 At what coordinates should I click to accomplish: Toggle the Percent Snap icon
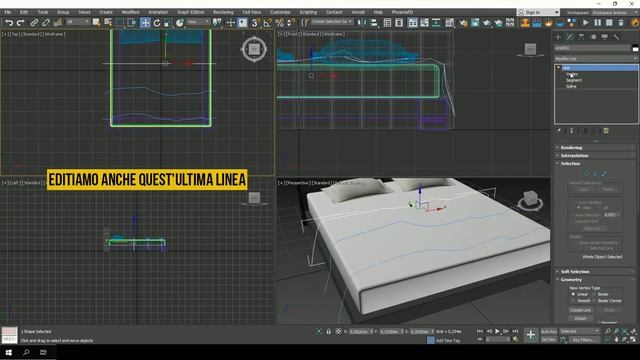[280, 23]
